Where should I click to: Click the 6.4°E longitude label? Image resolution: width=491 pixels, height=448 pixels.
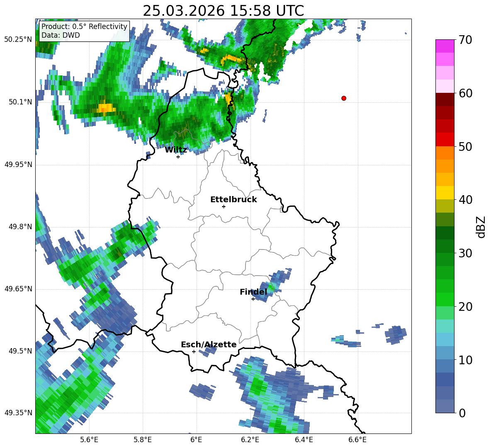(x=304, y=440)
